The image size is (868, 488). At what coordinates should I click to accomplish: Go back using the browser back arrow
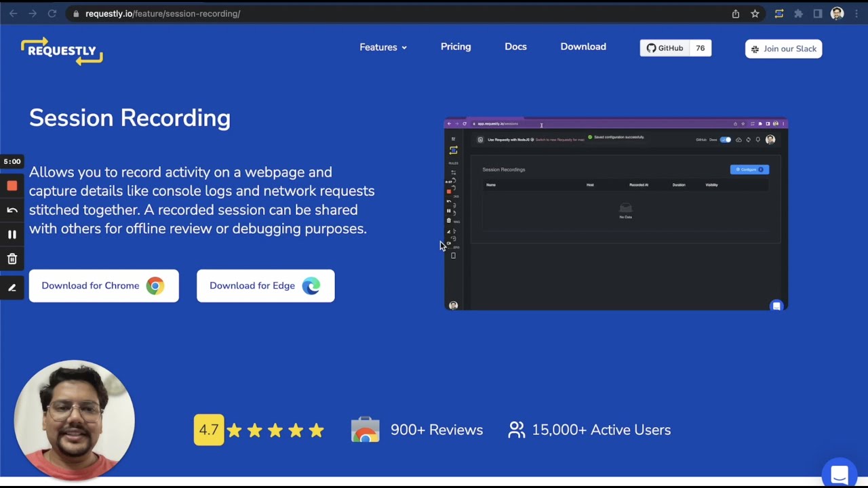[x=13, y=14]
